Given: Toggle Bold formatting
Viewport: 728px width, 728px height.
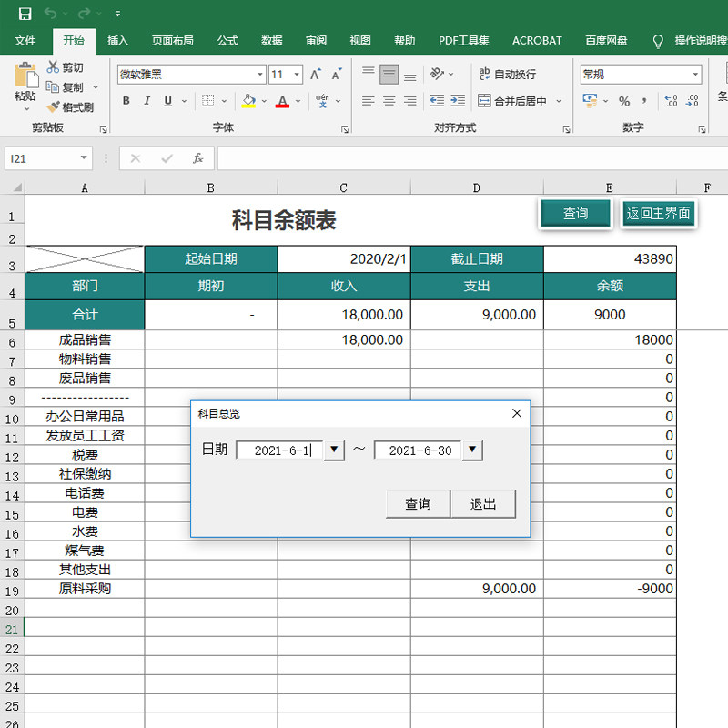Looking at the screenshot, I should pyautogui.click(x=126, y=101).
